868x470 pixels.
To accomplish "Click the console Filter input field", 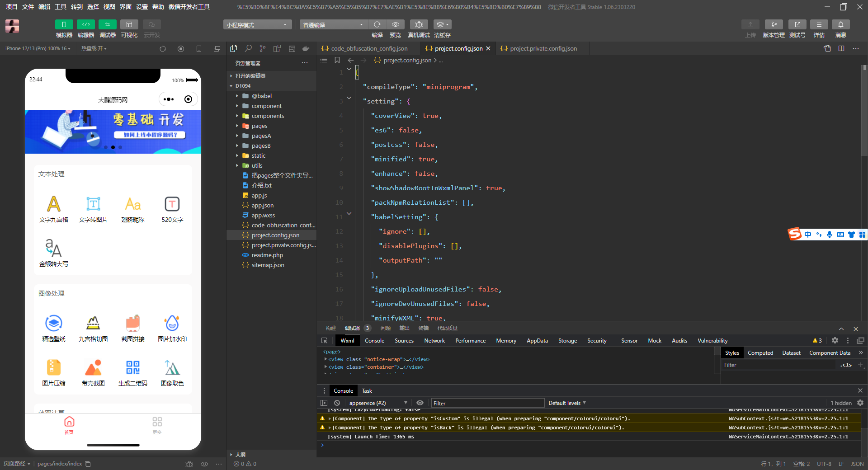I will pos(487,403).
